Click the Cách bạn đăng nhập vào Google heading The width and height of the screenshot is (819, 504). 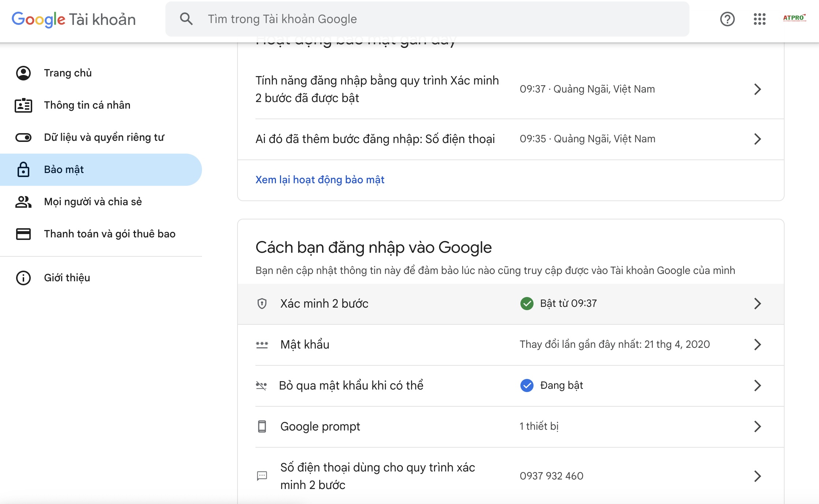(x=374, y=248)
